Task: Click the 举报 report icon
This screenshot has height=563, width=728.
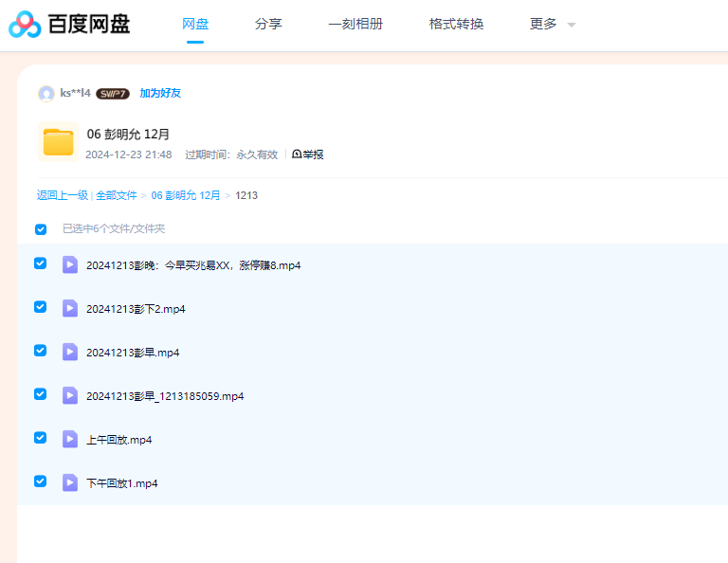Action: [297, 154]
